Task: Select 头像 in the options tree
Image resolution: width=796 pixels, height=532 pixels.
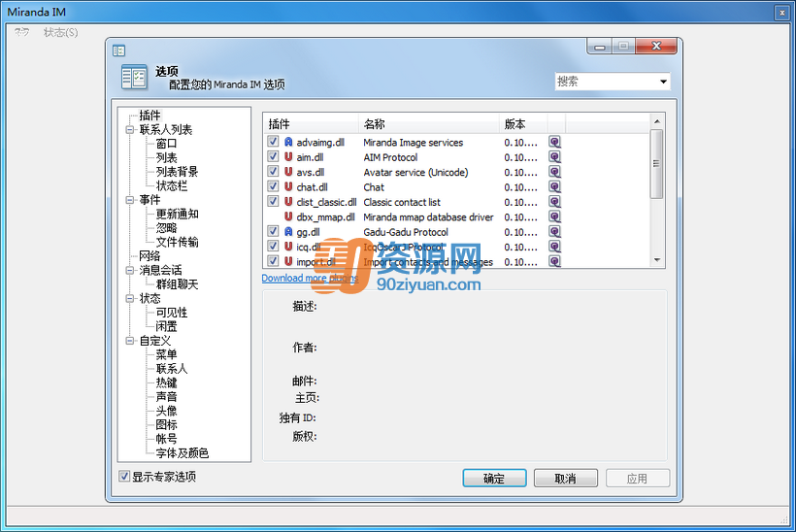Action: [167, 411]
